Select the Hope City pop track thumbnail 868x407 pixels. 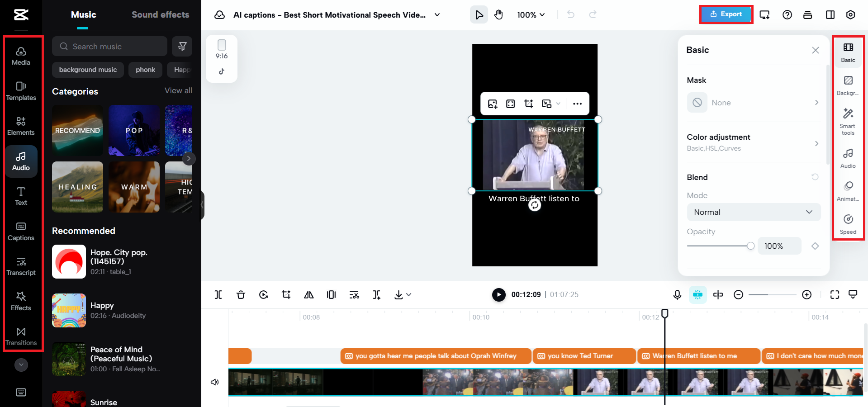coord(69,261)
